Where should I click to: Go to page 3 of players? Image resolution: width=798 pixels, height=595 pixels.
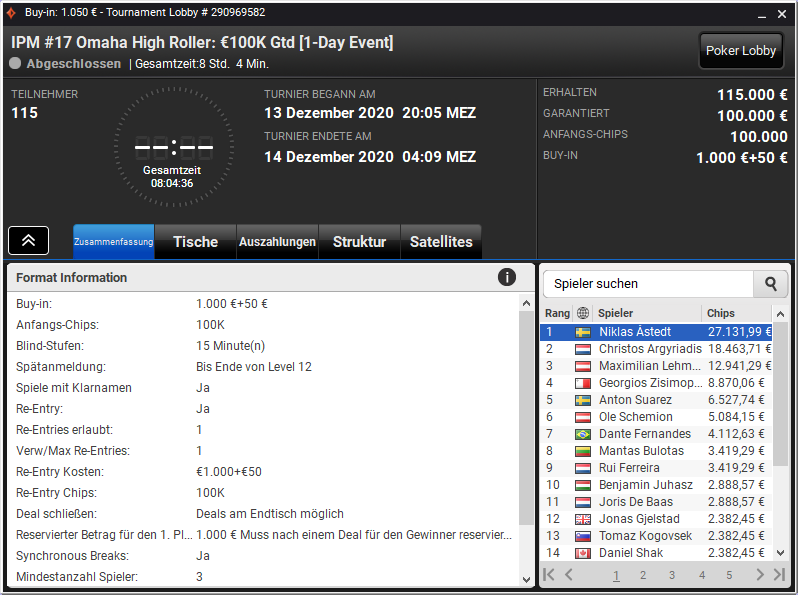pyautogui.click(x=672, y=575)
